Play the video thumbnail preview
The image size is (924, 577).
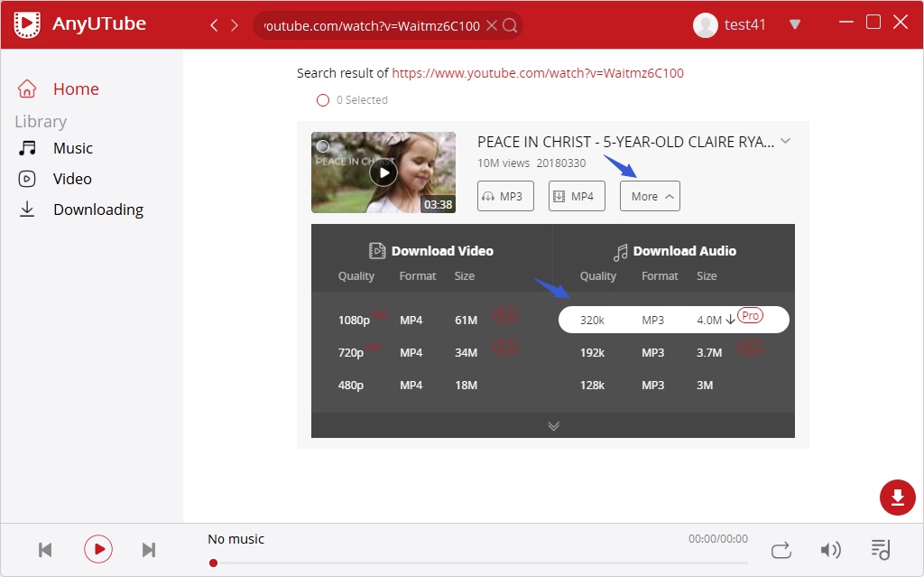point(383,172)
